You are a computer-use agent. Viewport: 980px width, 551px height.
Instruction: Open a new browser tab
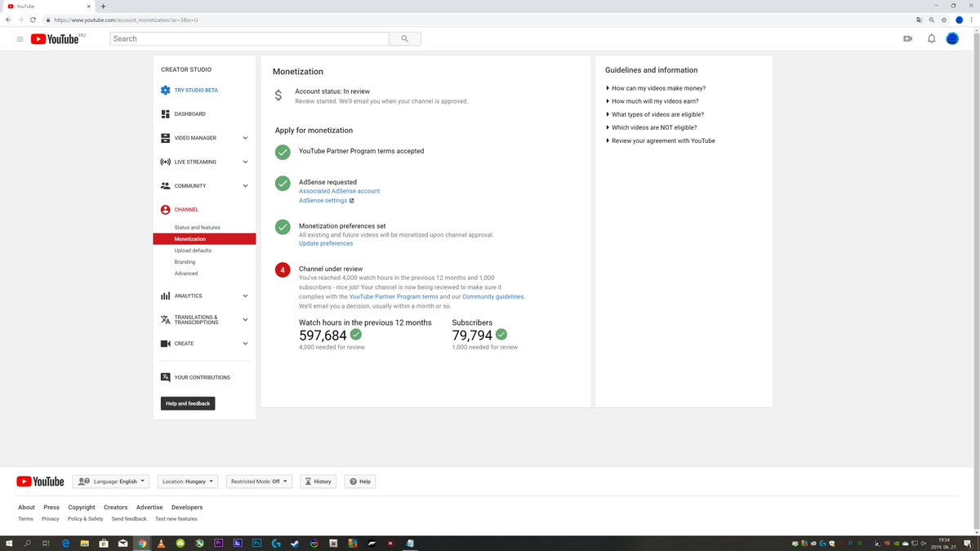coord(103,6)
